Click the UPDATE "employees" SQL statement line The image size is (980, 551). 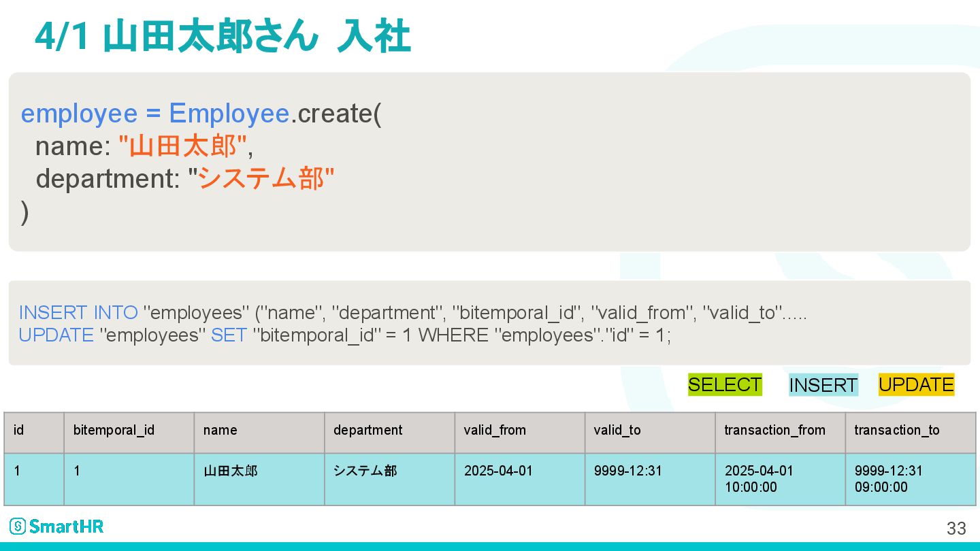(345, 335)
